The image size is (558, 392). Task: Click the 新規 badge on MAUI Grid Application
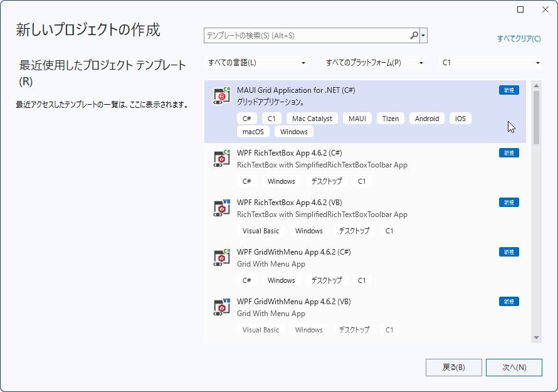point(509,90)
